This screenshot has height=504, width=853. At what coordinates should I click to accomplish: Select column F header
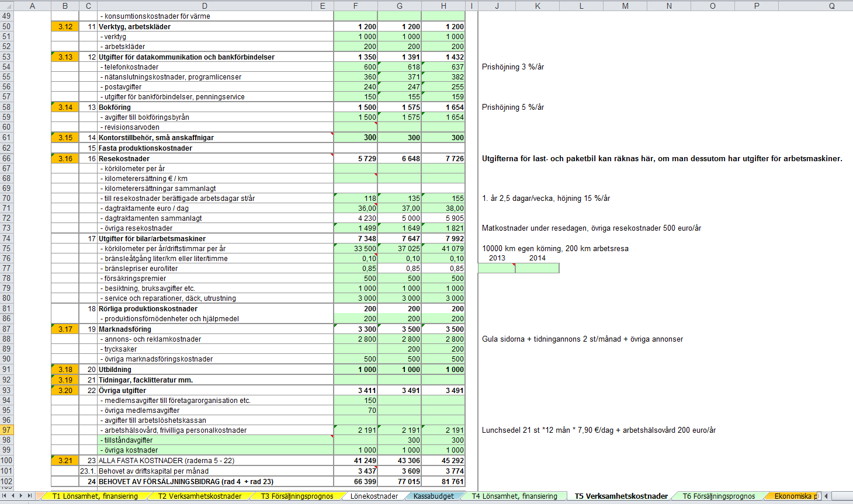[x=356, y=6]
